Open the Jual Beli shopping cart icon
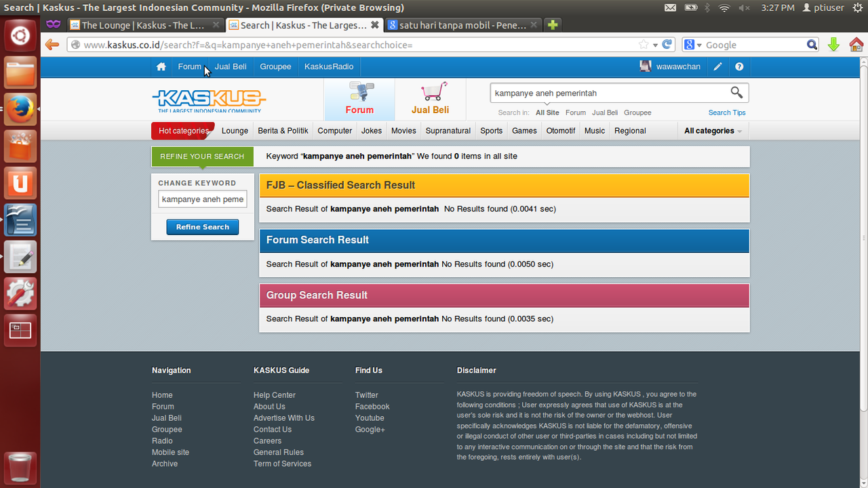 click(x=433, y=91)
